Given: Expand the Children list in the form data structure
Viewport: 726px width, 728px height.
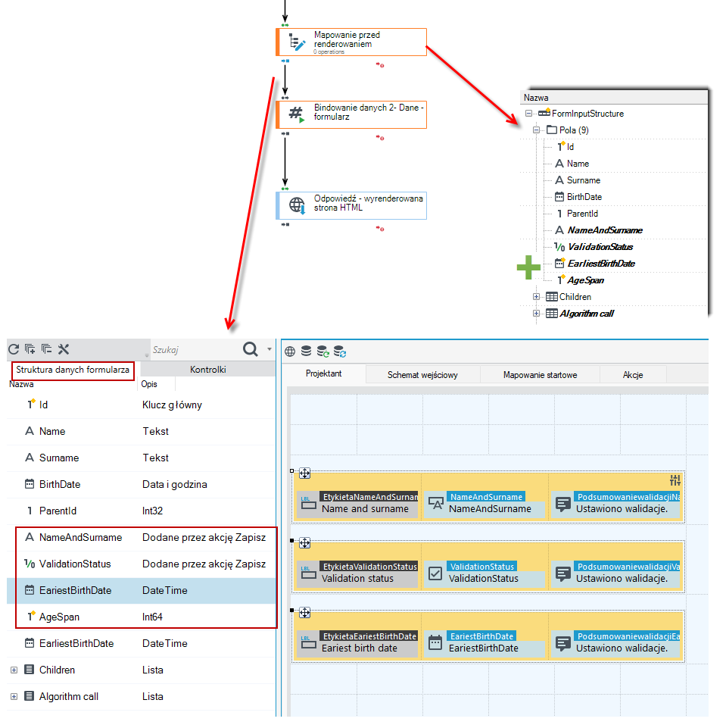Looking at the screenshot, I should point(14,670).
